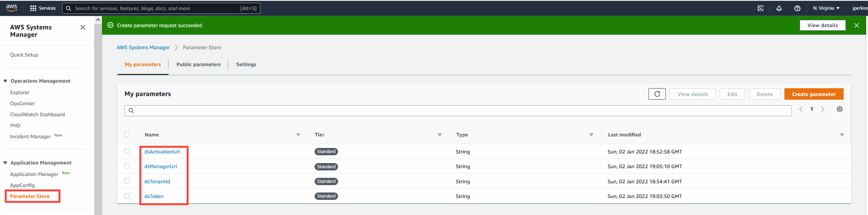Focus the My parameters search field

pos(458,111)
